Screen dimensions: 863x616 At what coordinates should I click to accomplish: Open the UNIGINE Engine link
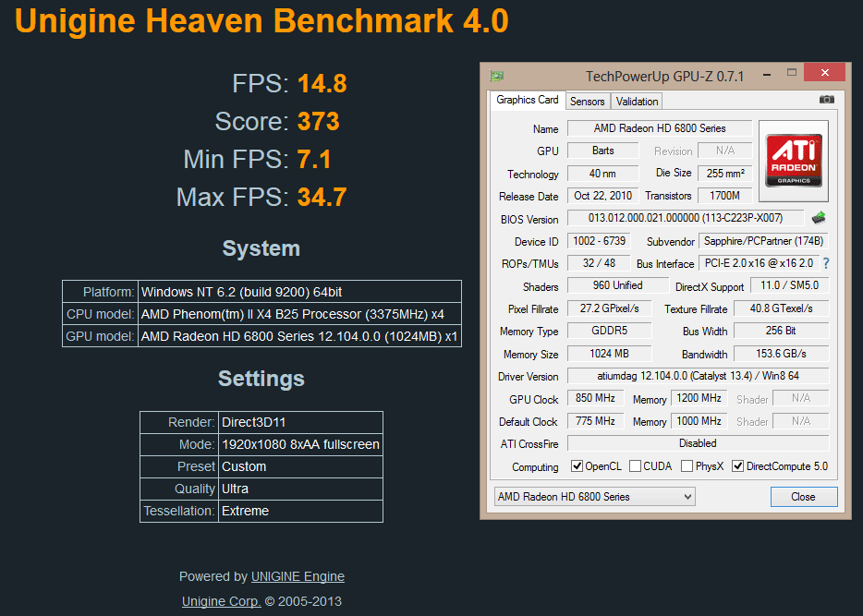click(x=298, y=576)
